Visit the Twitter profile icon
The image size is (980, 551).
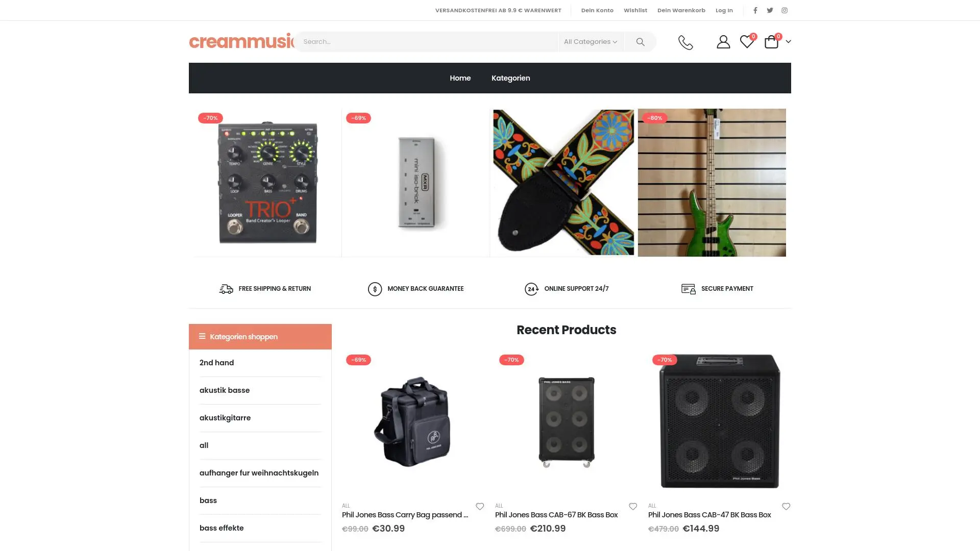[x=770, y=10]
